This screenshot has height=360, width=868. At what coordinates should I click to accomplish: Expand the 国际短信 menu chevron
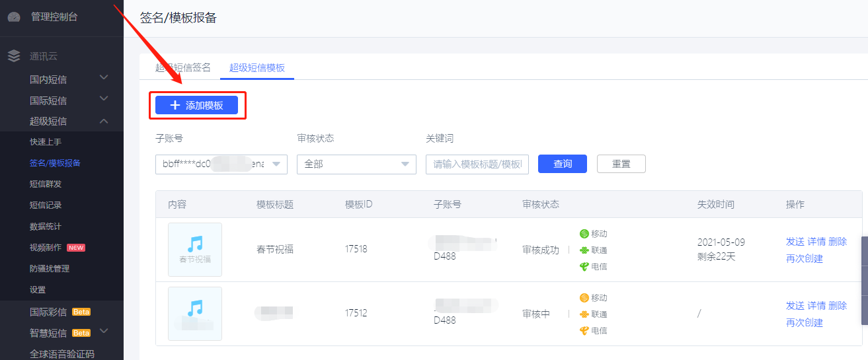point(104,100)
